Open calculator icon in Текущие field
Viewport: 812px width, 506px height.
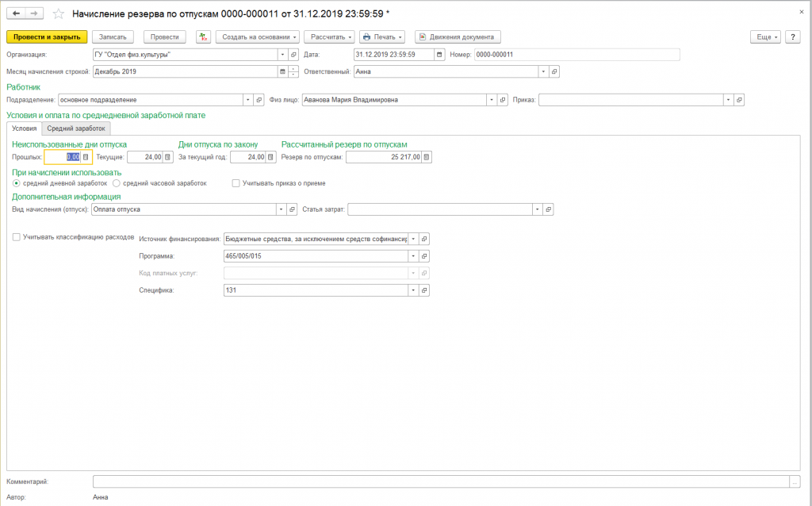[167, 157]
